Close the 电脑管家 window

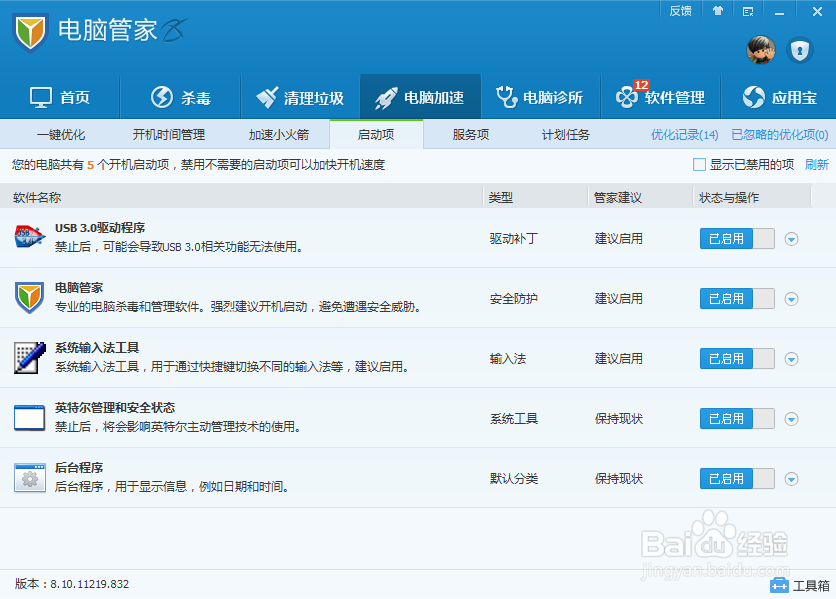coord(817,11)
